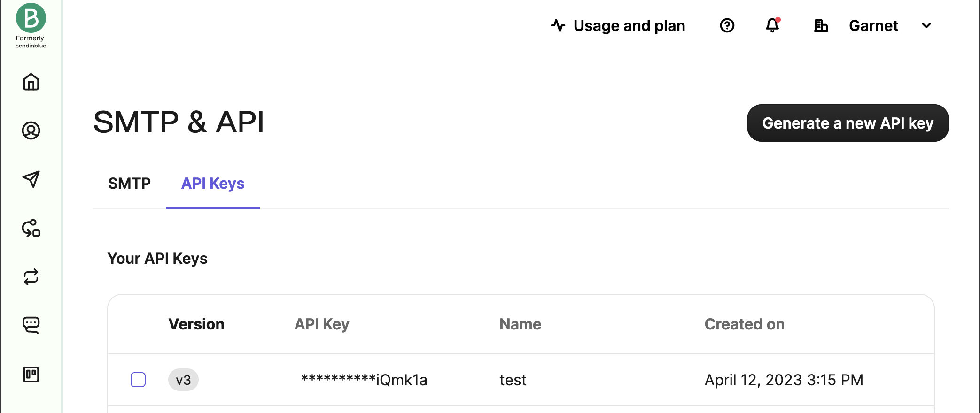Check the notifications bell

click(x=771, y=26)
